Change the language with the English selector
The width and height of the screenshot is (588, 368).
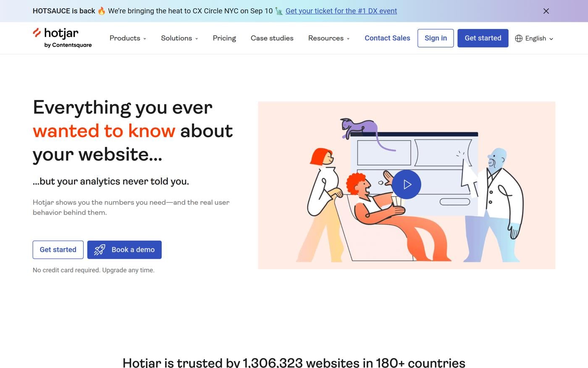pyautogui.click(x=536, y=38)
